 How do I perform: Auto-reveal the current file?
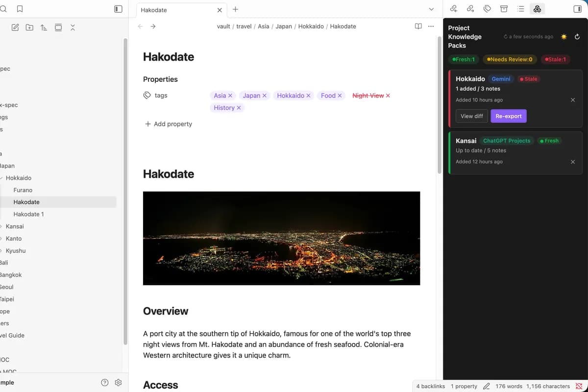pyautogui.click(x=58, y=27)
